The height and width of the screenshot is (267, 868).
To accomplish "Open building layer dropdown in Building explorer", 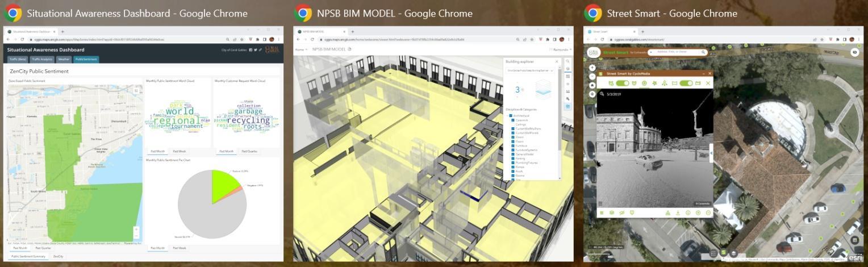I will point(530,70).
